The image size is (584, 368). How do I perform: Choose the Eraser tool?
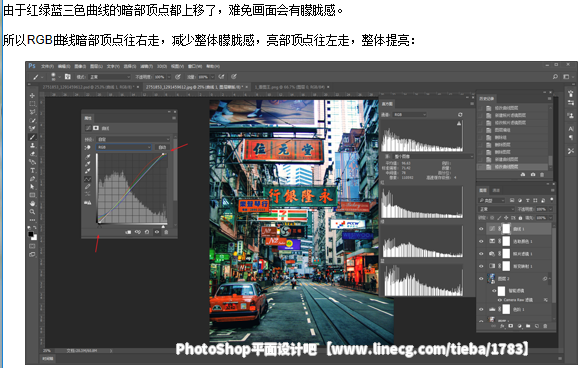(x=32, y=154)
